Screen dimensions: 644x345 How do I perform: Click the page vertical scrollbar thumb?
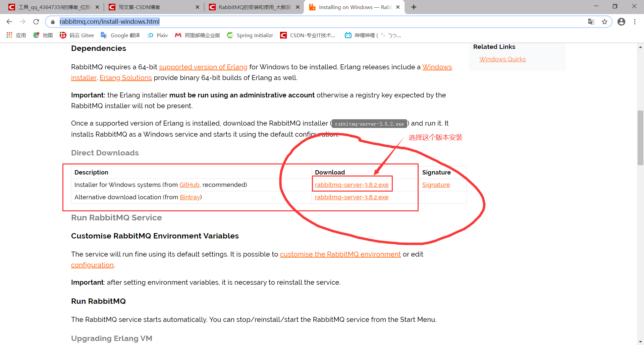[640, 137]
